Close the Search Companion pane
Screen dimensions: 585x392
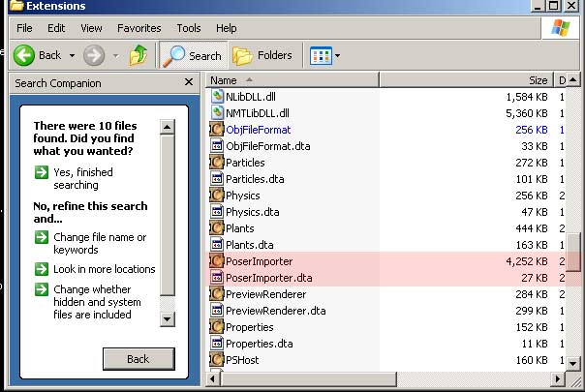(x=189, y=82)
